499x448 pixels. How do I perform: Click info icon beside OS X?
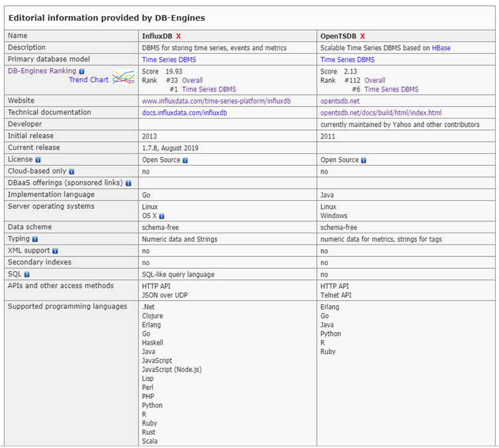162,216
